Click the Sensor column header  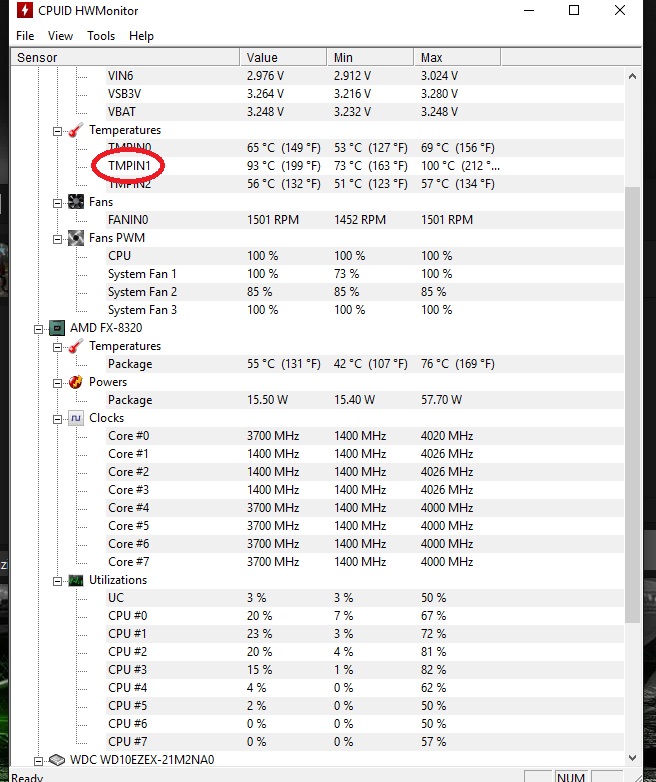click(126, 57)
